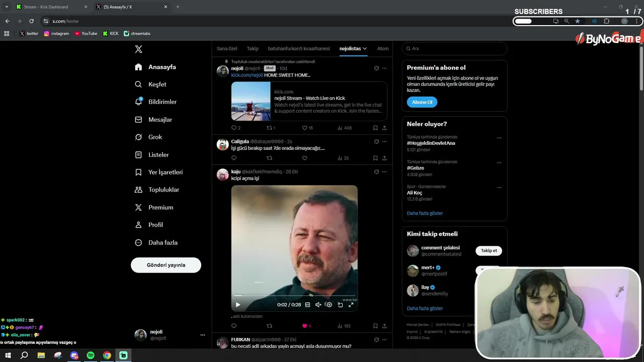Switch to Sana özel tab
The image size is (644, 362).
click(227, 49)
